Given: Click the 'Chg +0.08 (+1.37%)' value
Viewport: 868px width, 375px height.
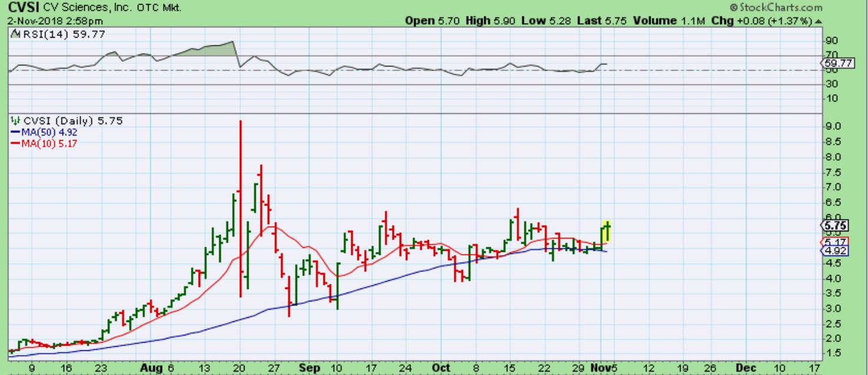Looking at the screenshot, I should [763, 21].
